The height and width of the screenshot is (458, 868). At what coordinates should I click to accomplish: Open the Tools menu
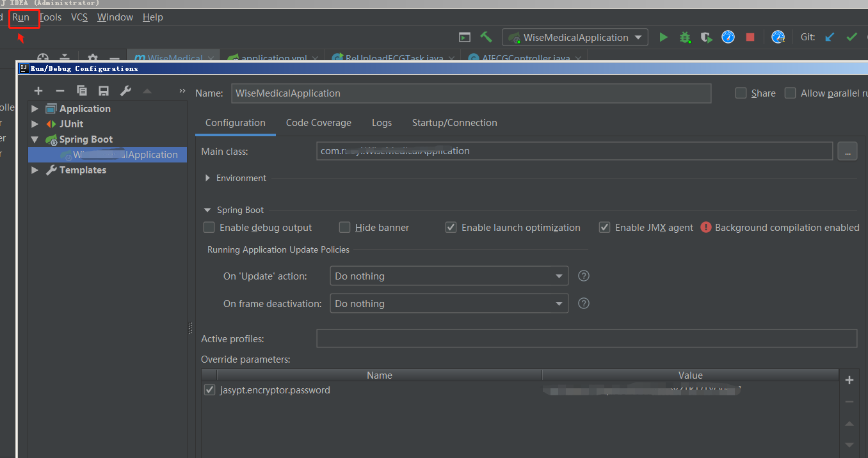click(x=51, y=17)
